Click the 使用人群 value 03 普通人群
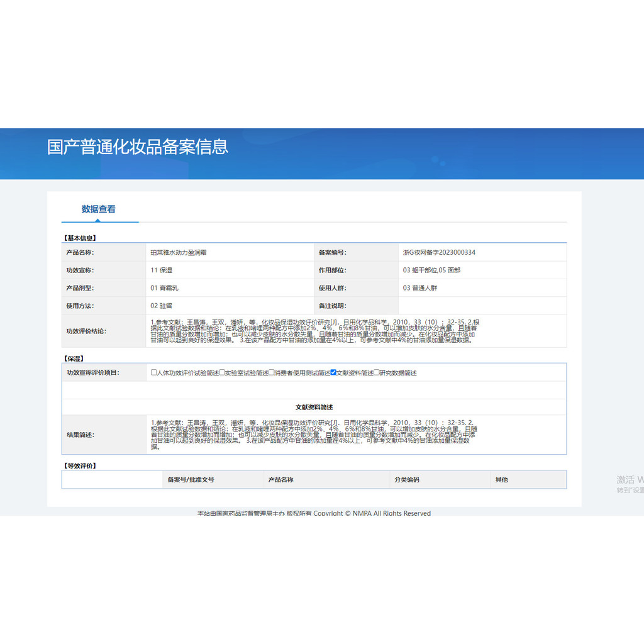The width and height of the screenshot is (644, 644). point(419,288)
